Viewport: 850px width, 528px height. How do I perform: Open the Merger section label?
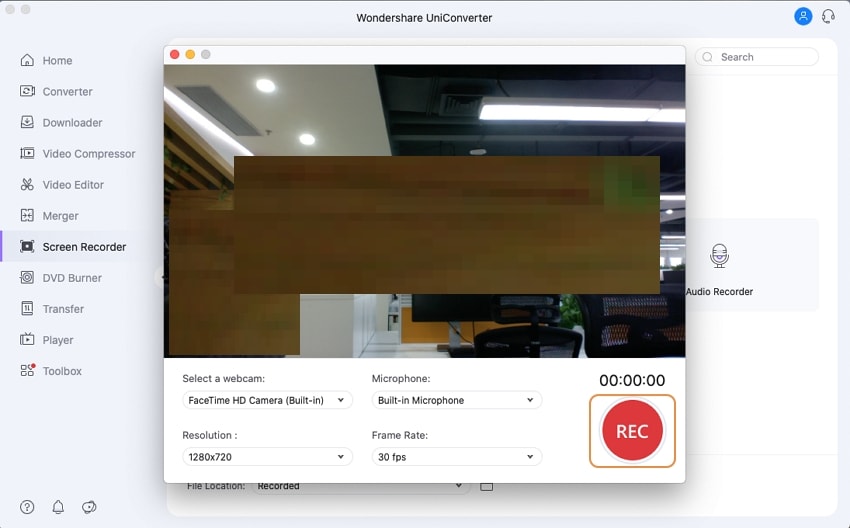pos(61,216)
